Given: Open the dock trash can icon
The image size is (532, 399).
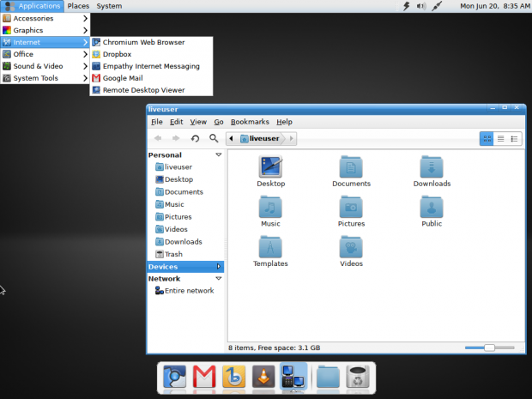Looking at the screenshot, I should coord(357,377).
